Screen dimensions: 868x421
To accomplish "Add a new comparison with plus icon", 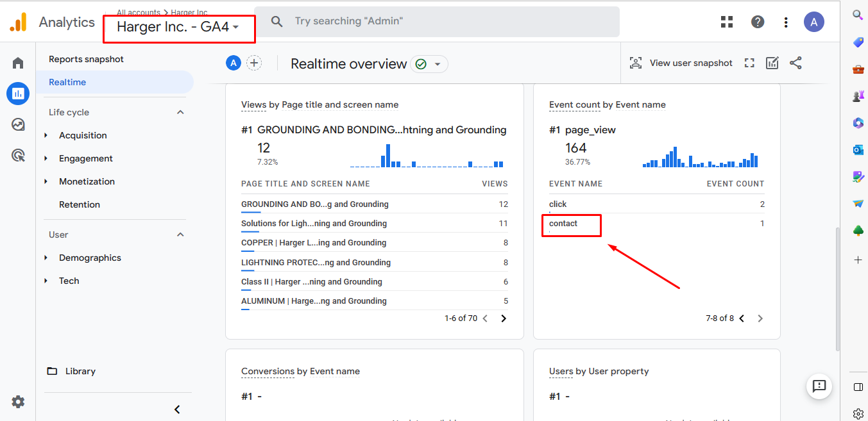I will pos(255,63).
